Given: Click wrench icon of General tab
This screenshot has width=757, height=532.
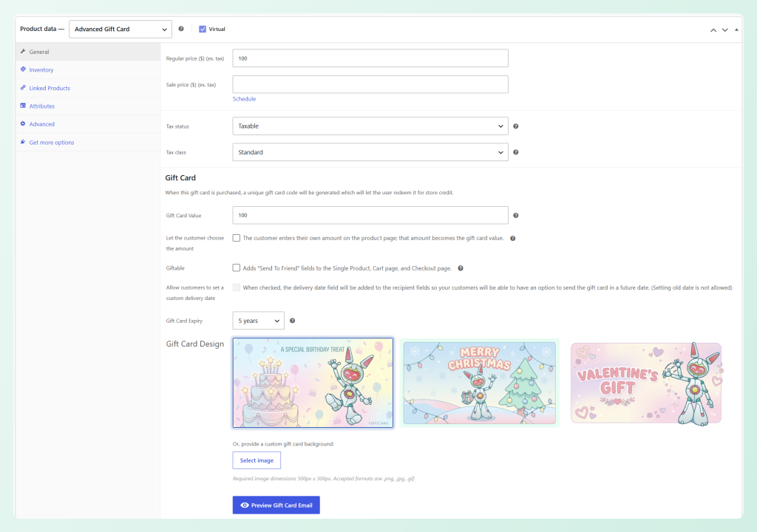Looking at the screenshot, I should point(23,51).
